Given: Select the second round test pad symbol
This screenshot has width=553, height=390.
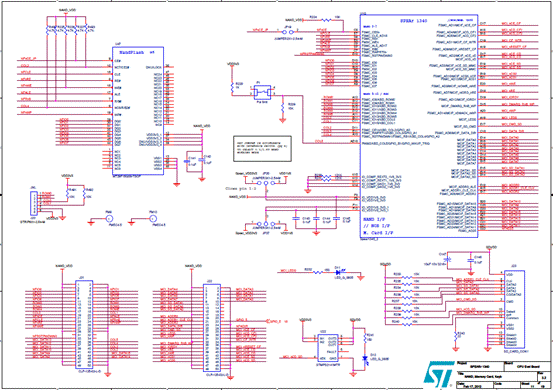Looking at the screenshot, I should point(153,219).
